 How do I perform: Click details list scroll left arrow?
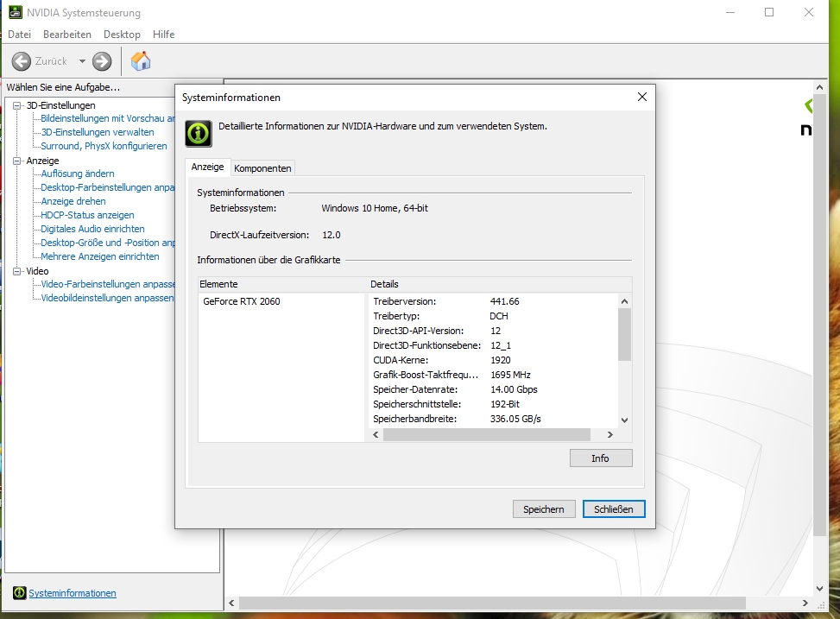tap(376, 434)
